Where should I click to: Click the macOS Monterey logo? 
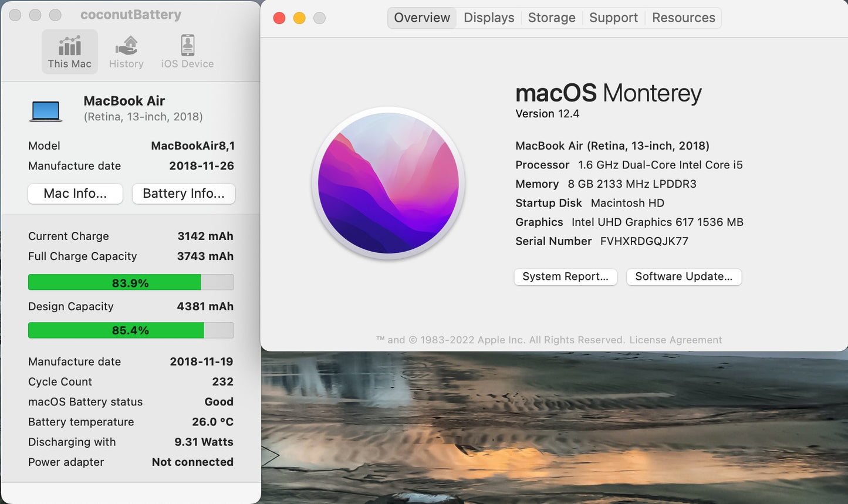(388, 184)
